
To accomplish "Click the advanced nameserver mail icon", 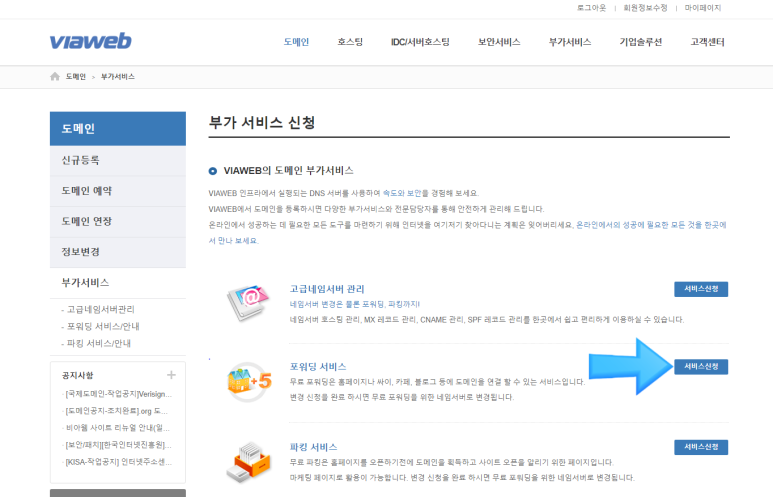I will tap(248, 302).
